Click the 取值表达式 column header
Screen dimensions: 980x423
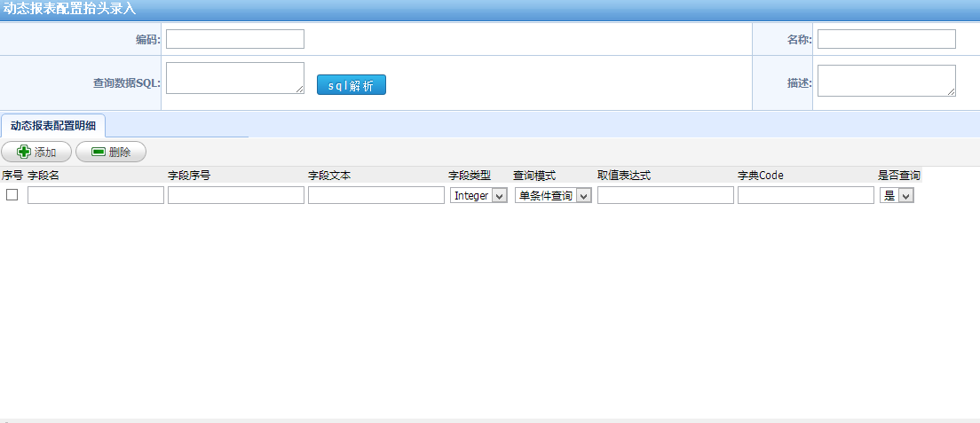tap(624, 176)
